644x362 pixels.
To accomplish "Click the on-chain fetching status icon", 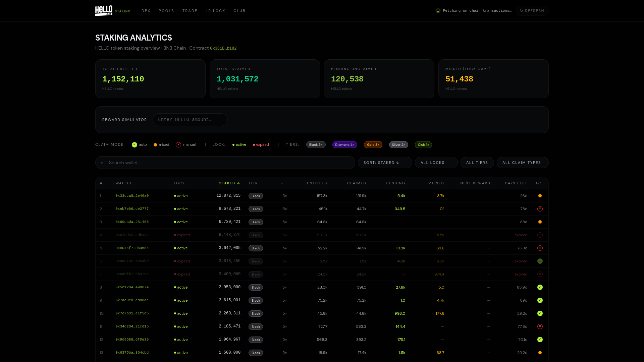I will 438,11.
